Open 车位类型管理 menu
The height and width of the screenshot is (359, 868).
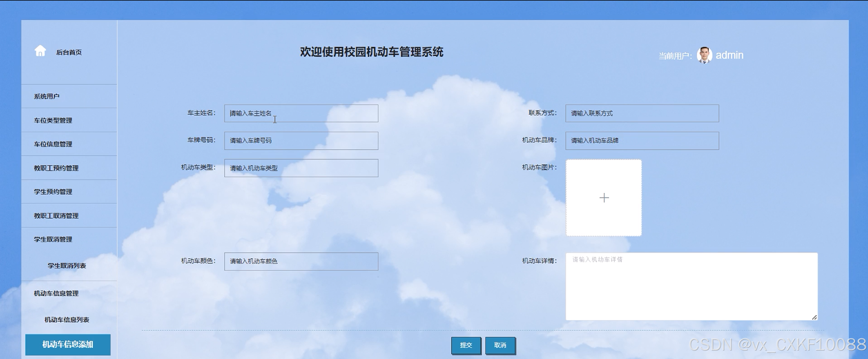click(53, 120)
